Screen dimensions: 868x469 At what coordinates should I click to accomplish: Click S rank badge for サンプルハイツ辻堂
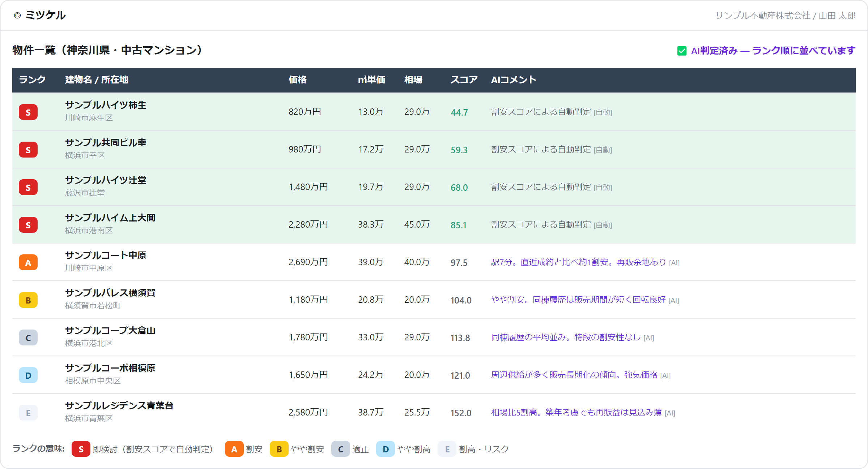(x=28, y=187)
